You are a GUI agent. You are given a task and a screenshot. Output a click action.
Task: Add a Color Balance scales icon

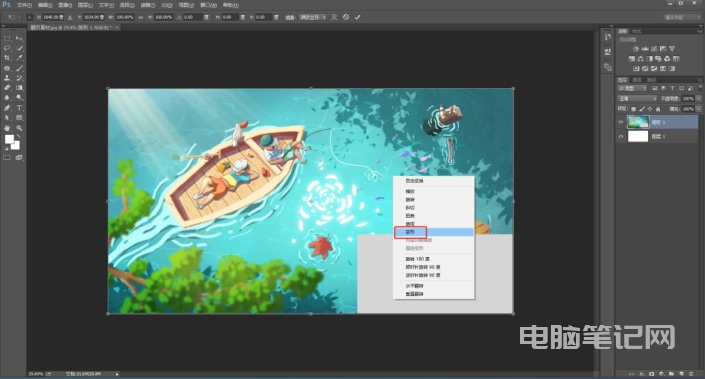pyautogui.click(x=640, y=59)
